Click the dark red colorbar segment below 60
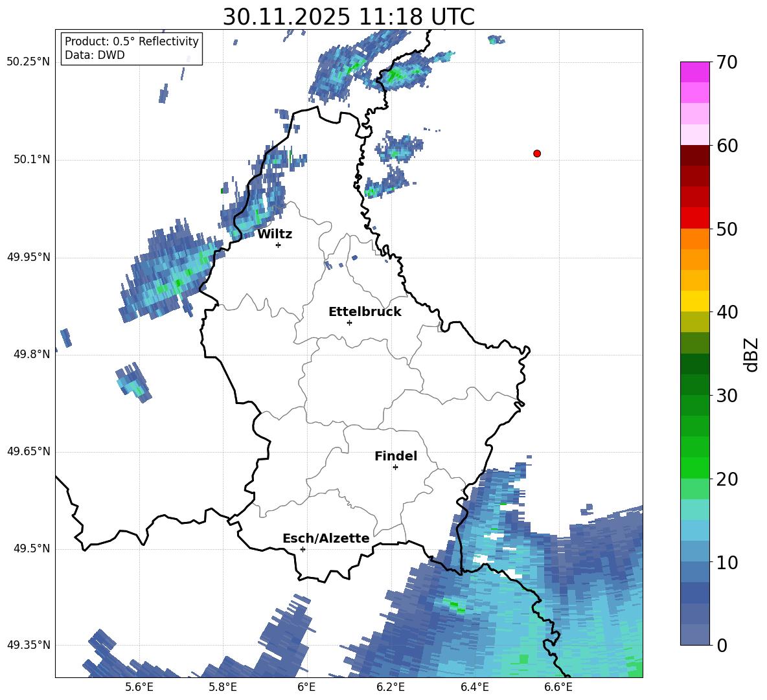This screenshot has width=767, height=700. 695,155
